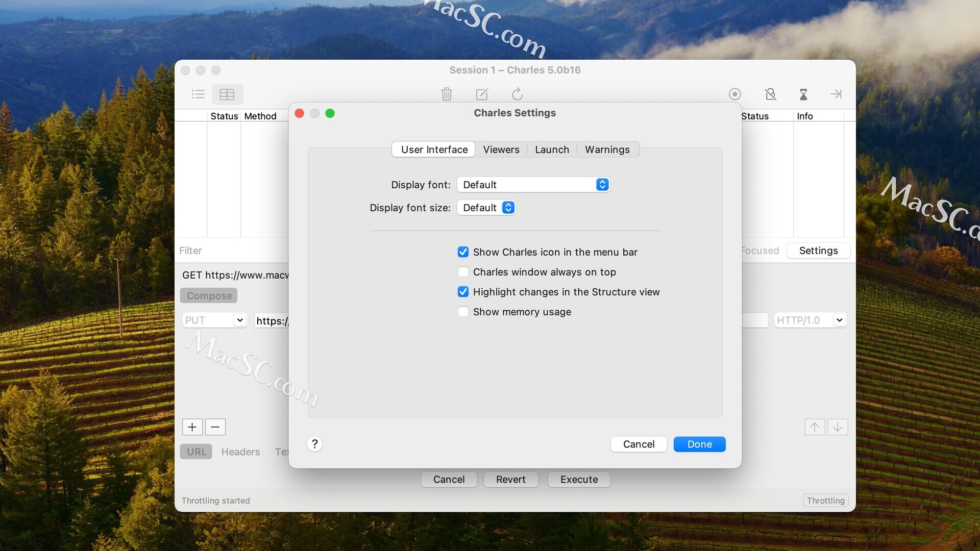Click the left Status column header
This screenshot has width=980, height=551.
click(224, 116)
